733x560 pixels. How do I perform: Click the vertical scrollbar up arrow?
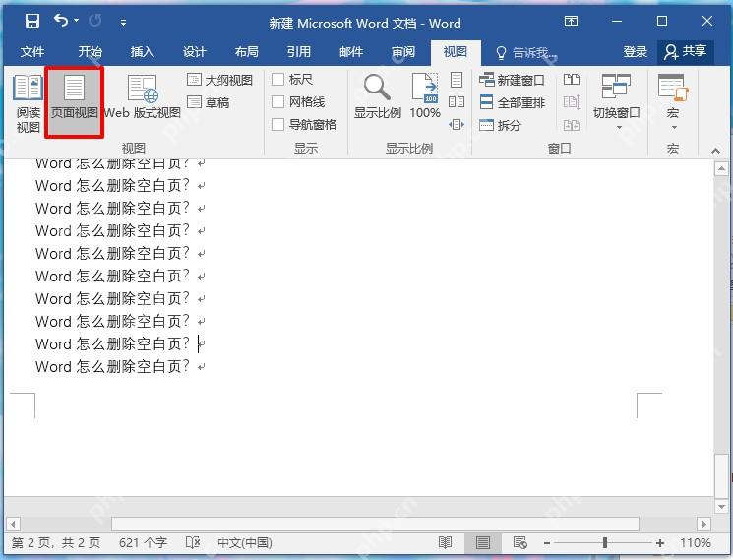pos(721,168)
